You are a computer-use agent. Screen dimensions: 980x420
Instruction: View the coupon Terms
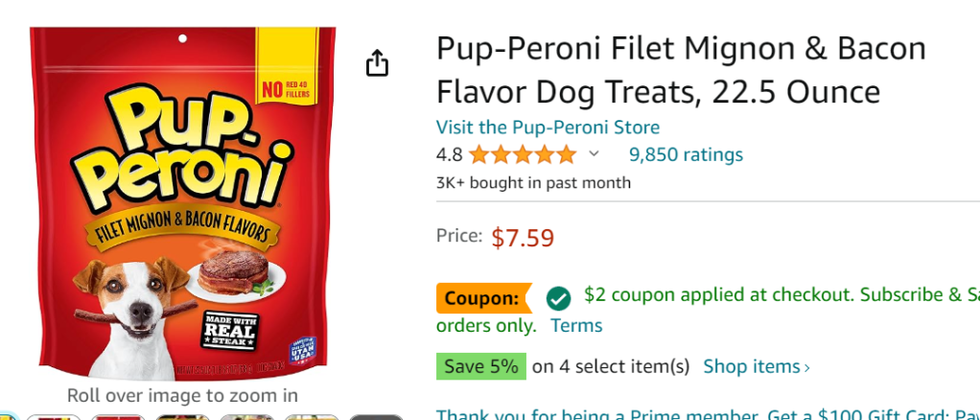coord(576,325)
